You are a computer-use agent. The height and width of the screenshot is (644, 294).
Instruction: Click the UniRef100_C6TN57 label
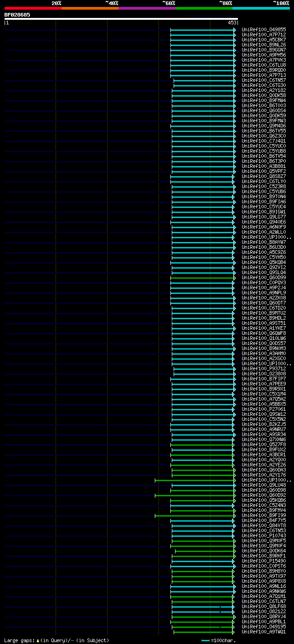pyautogui.click(x=264, y=80)
